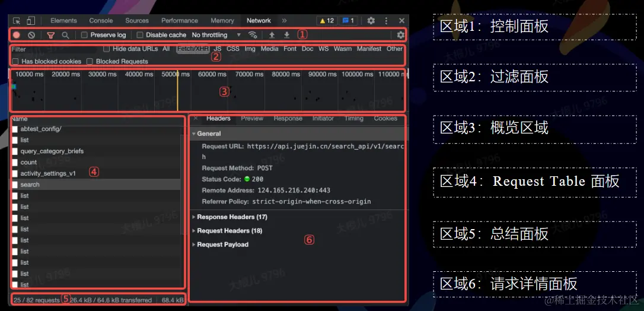
Task: Open DevTools settings gear in top bar
Action: (x=371, y=21)
